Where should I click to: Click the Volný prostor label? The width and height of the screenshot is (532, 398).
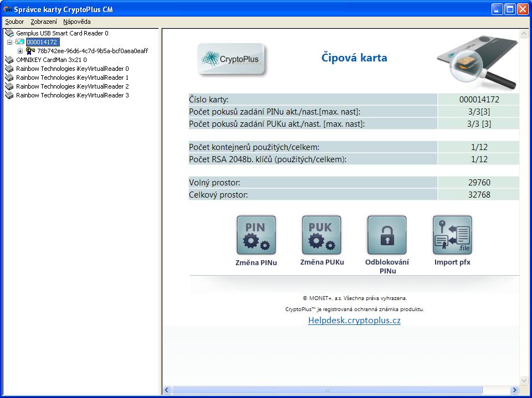(214, 183)
